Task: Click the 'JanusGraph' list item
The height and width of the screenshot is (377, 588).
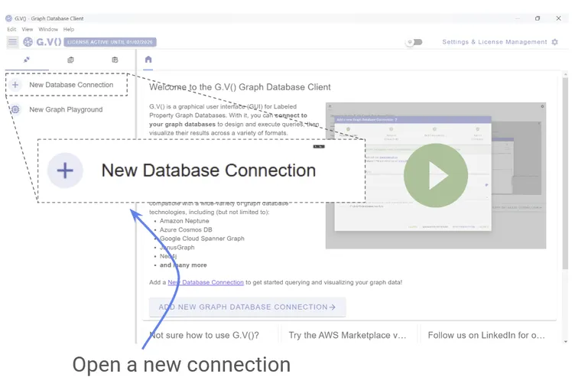Action: point(177,247)
